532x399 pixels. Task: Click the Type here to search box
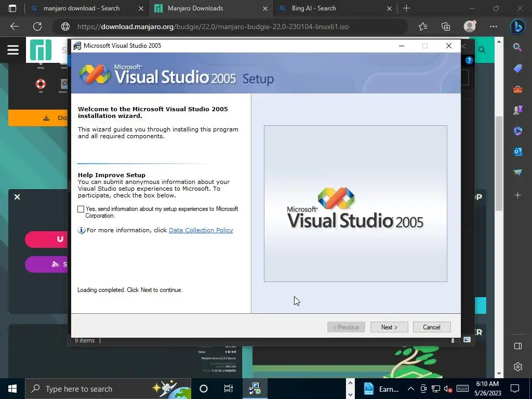coord(108,389)
